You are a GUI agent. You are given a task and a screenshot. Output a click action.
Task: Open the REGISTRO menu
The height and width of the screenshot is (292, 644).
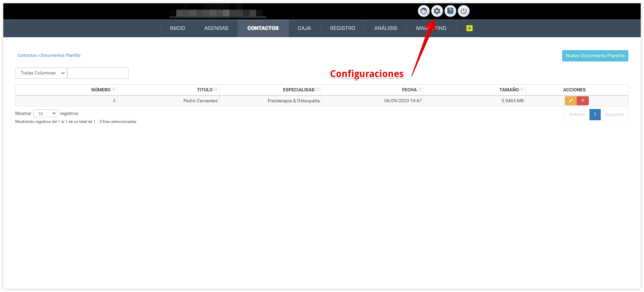click(x=343, y=28)
